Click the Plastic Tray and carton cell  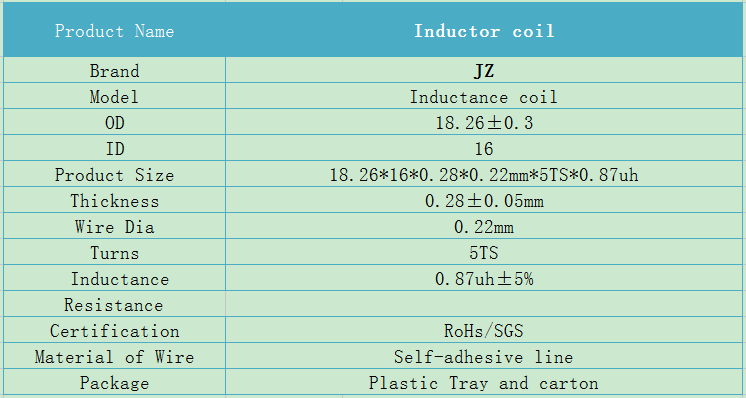tap(484, 382)
